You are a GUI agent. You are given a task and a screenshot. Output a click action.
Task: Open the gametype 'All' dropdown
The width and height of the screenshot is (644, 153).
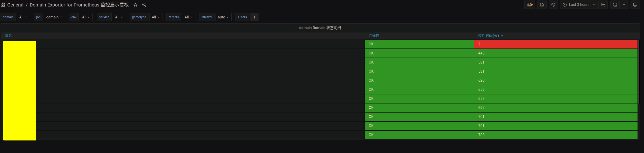(156, 17)
